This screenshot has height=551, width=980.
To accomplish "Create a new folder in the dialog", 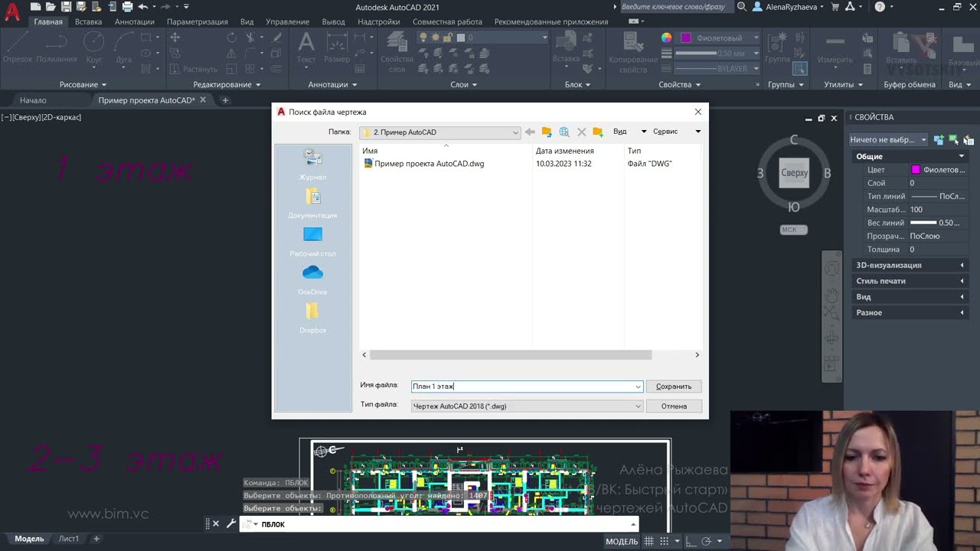I will click(x=598, y=132).
